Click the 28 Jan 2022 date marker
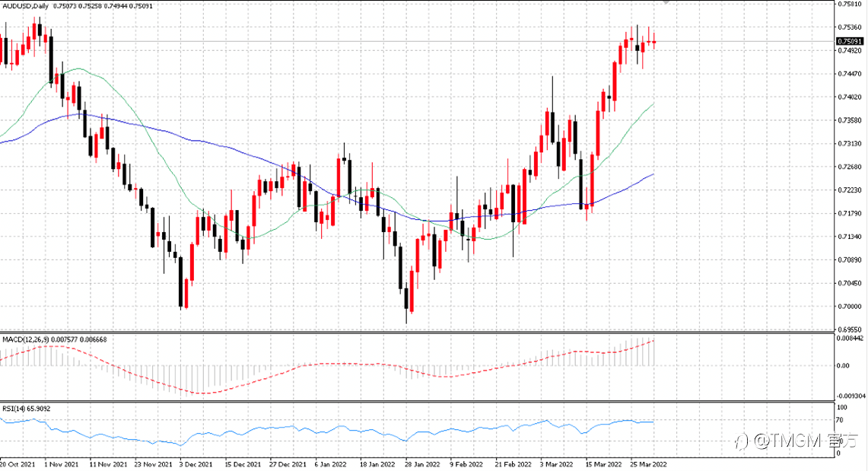 click(x=421, y=464)
